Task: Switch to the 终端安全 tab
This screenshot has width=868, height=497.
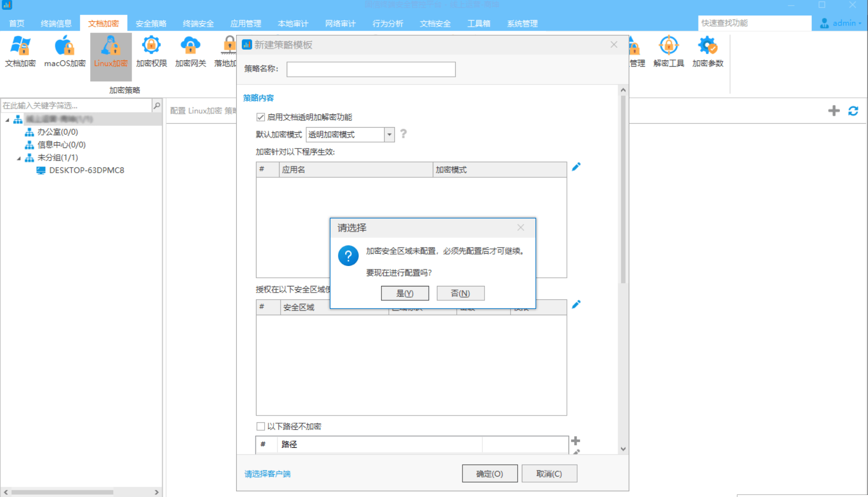Action: (198, 23)
